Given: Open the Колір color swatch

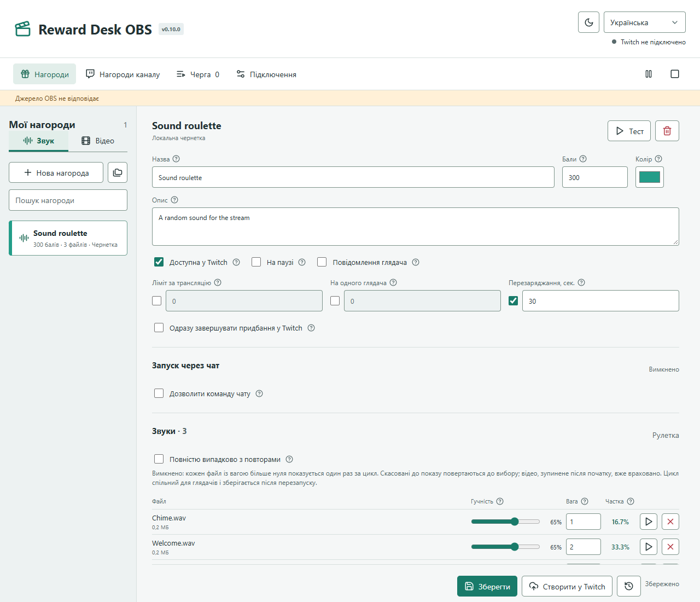Looking at the screenshot, I should [650, 177].
